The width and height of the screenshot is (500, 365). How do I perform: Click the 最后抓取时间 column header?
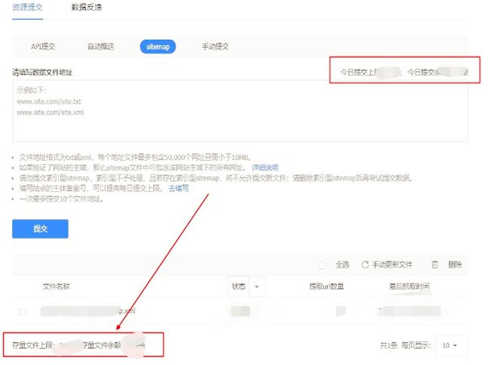point(410,286)
